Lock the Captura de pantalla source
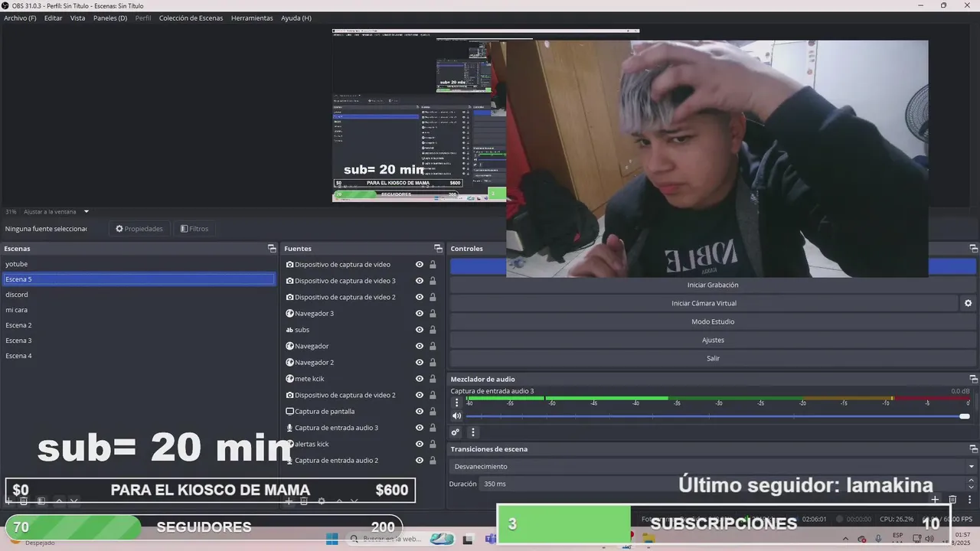 click(433, 412)
